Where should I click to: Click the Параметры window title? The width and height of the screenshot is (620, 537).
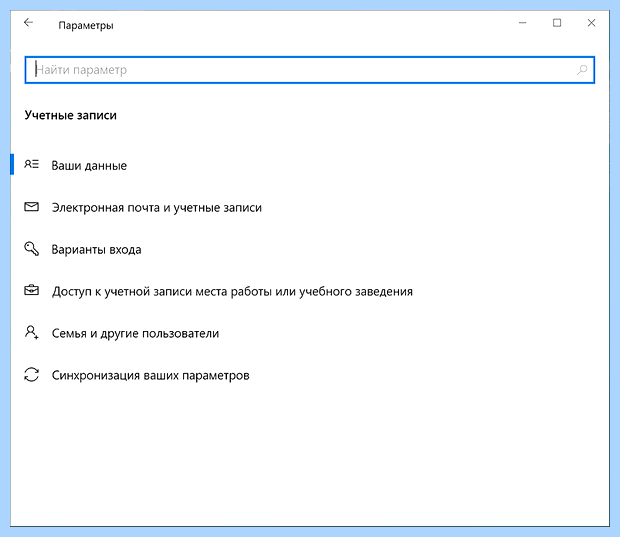(x=86, y=25)
